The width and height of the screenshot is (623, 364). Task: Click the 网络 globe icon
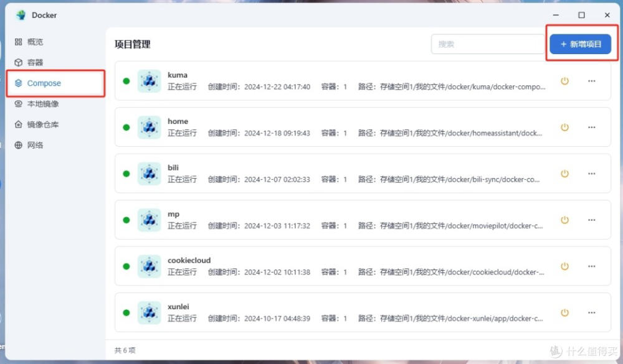coord(18,145)
